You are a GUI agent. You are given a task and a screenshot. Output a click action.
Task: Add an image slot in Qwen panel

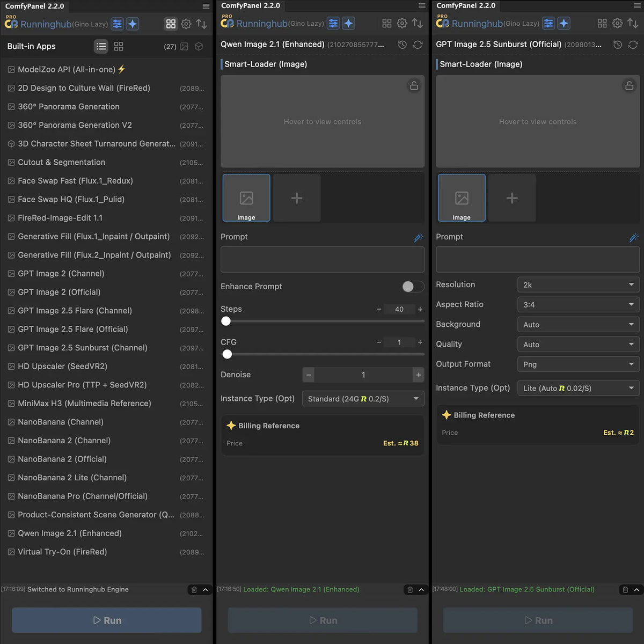pyautogui.click(x=297, y=198)
